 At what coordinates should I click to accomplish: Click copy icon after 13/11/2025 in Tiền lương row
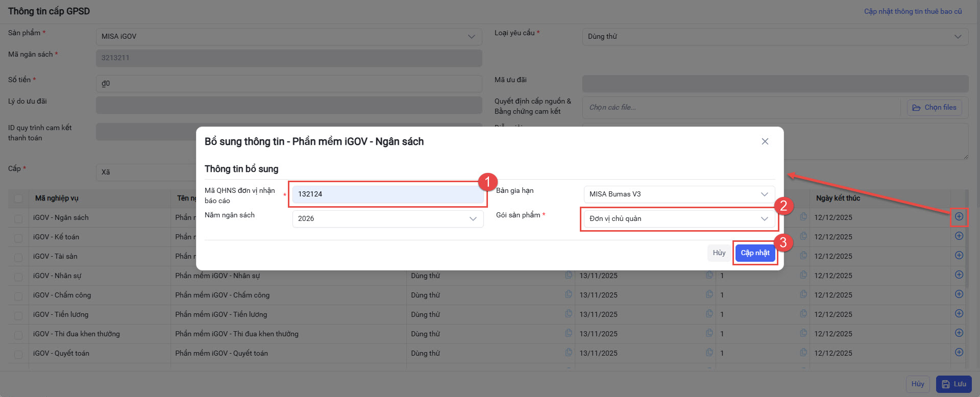[709, 314]
